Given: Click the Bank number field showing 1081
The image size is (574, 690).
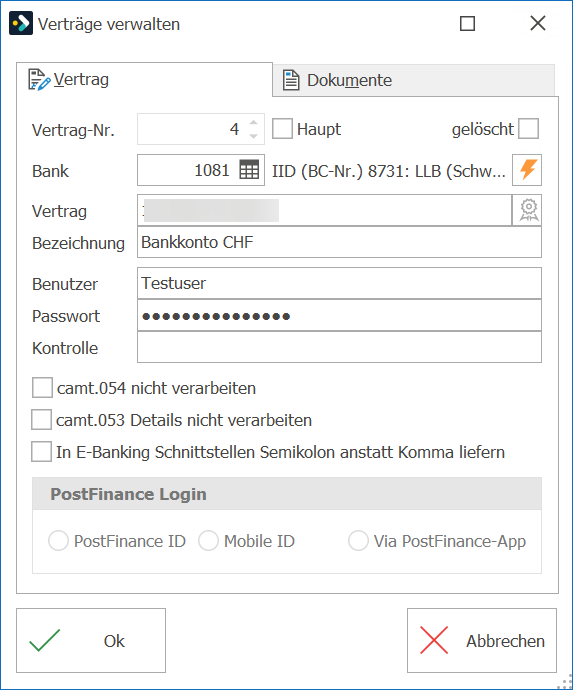Looking at the screenshot, I should pyautogui.click(x=201, y=170).
